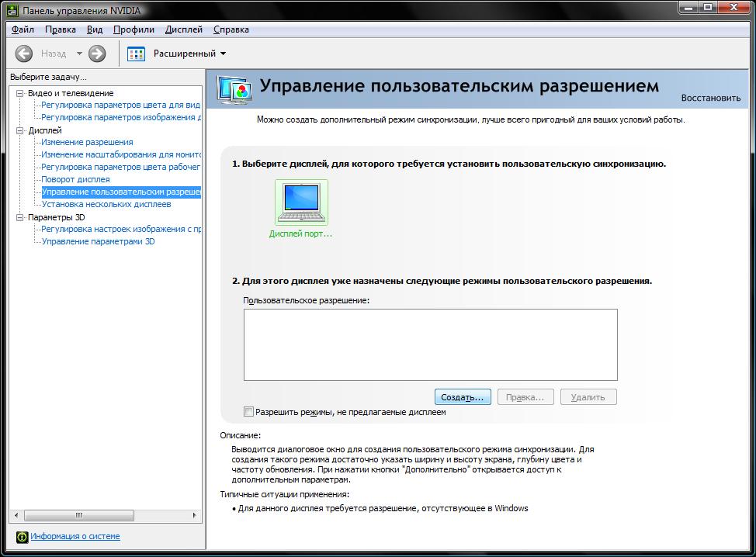Select Регулировка параметров цвета для видео
The image size is (756, 557).
click(x=120, y=105)
